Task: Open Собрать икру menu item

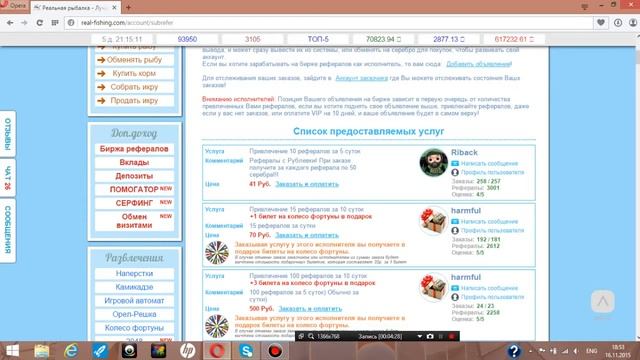Action: [x=134, y=87]
